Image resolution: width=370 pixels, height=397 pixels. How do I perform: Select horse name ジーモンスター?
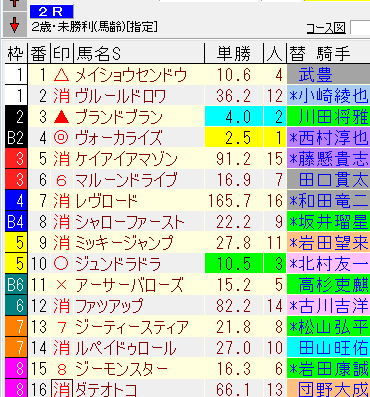tap(121, 369)
